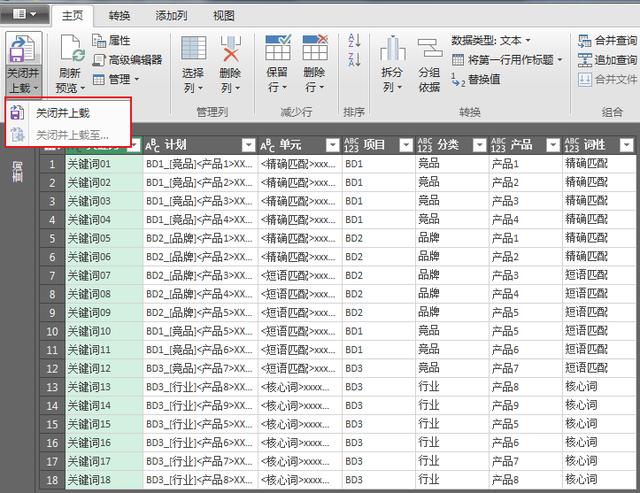Open the file menu button at top left
The image size is (640, 493).
(24, 14)
